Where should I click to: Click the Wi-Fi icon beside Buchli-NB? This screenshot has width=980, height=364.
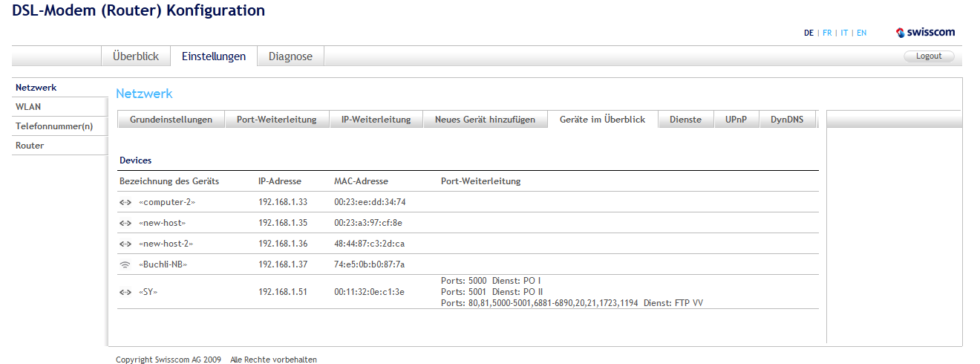[125, 264]
